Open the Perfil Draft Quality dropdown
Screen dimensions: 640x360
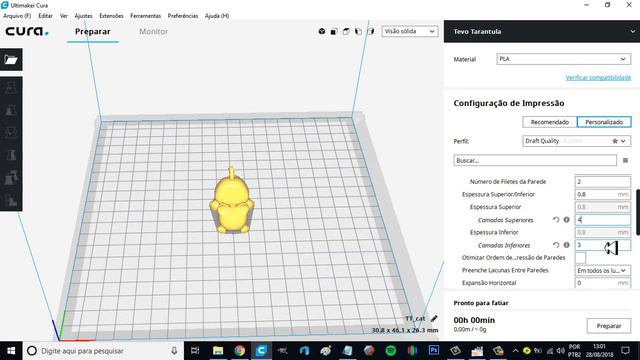coord(576,141)
